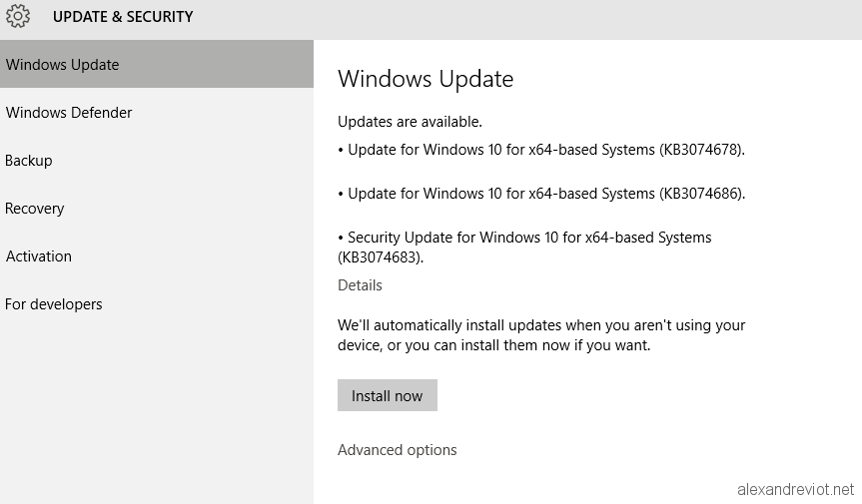Switch to the Activation section
The image size is (862, 504).
click(x=157, y=256)
